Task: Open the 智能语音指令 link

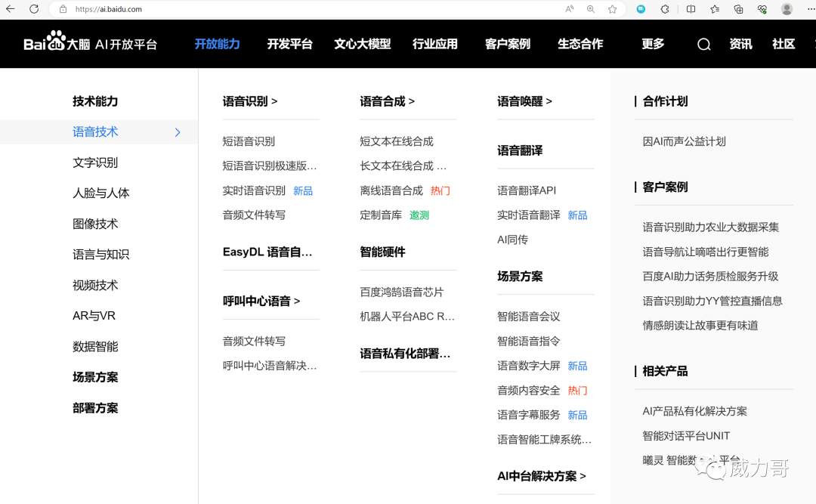Action: pyautogui.click(x=529, y=341)
